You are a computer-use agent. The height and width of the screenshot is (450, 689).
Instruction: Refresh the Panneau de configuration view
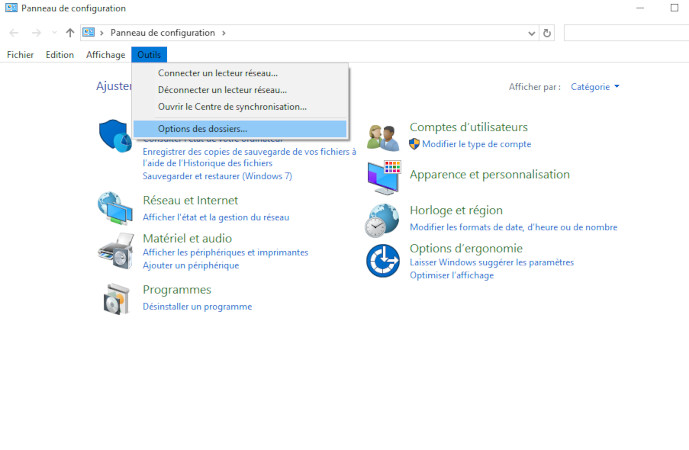coord(547,33)
